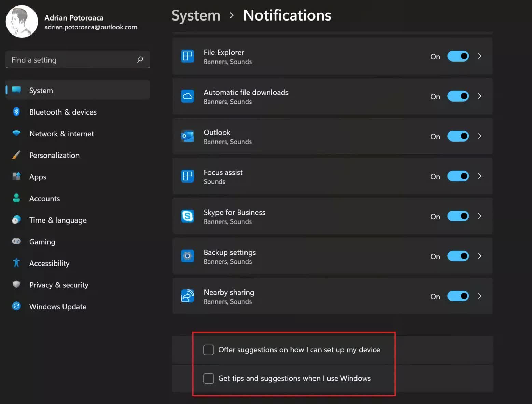This screenshot has width=532, height=404.
Task: Check Offer suggestions on device setup
Action: [209, 350]
